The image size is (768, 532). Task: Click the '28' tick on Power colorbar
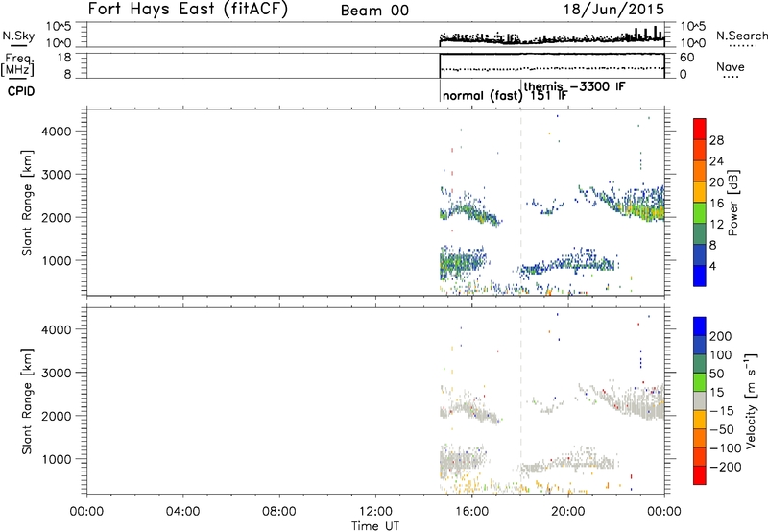tap(716, 140)
